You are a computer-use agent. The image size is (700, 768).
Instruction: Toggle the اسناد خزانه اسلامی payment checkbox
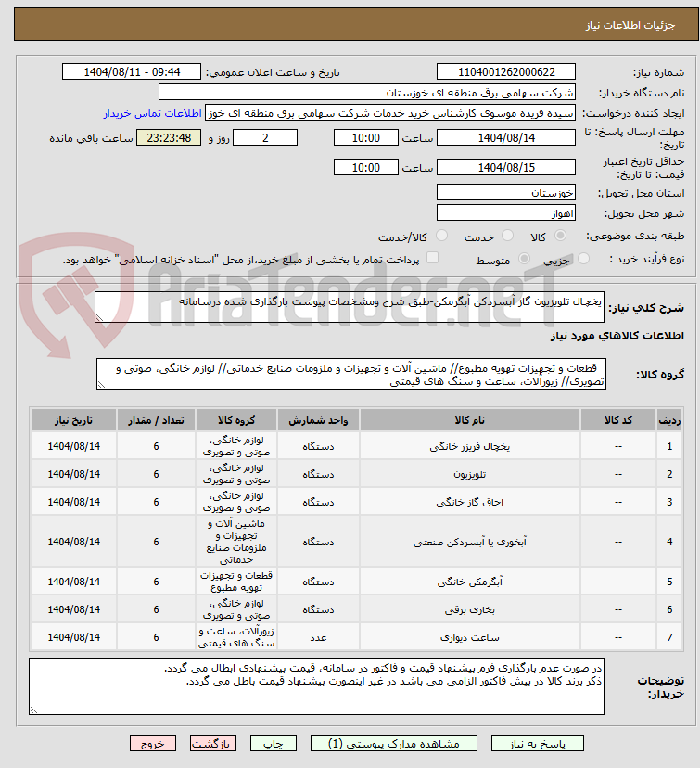[x=432, y=258]
